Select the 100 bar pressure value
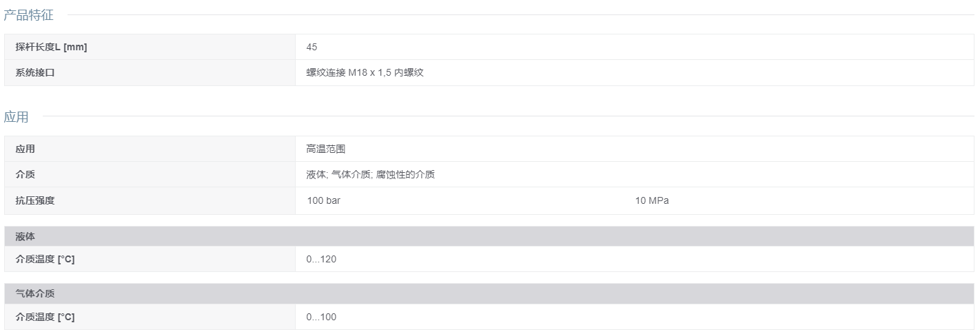Viewport: 980px width, 334px height. 323,200
